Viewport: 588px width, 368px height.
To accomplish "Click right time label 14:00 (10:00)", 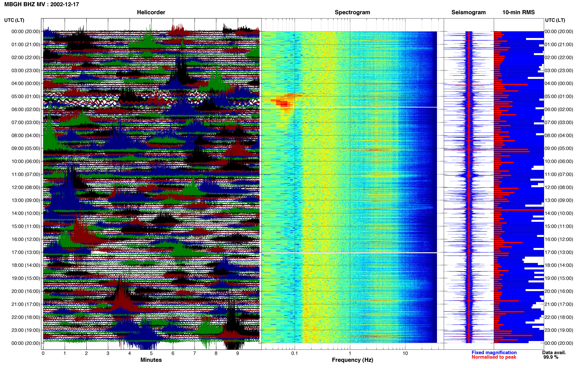I will (559, 213).
